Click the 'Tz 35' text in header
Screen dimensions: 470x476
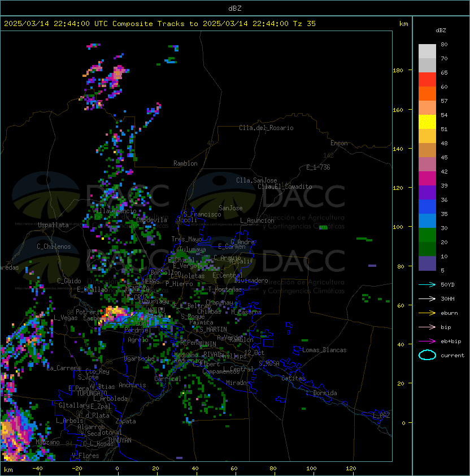tap(304, 24)
